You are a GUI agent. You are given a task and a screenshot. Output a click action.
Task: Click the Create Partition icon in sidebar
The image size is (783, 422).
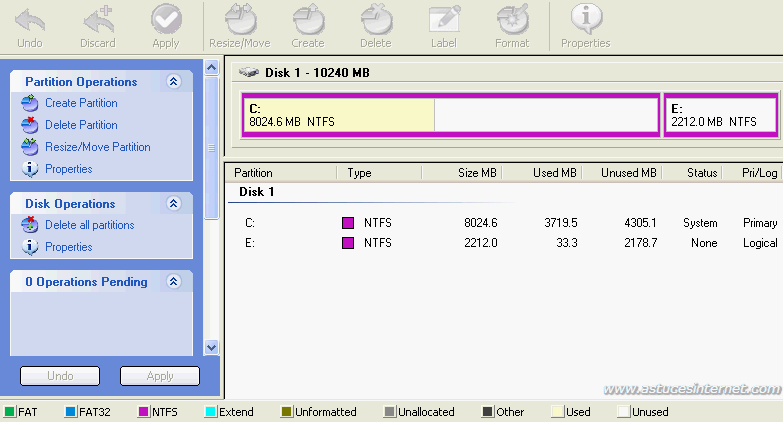click(x=30, y=103)
